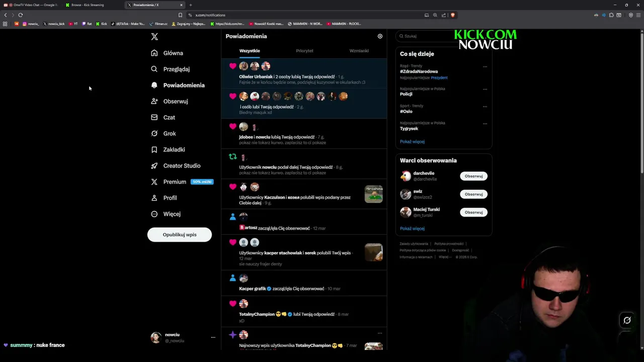Expand the Więcej menu
The image size is (644, 362).
tap(166, 214)
